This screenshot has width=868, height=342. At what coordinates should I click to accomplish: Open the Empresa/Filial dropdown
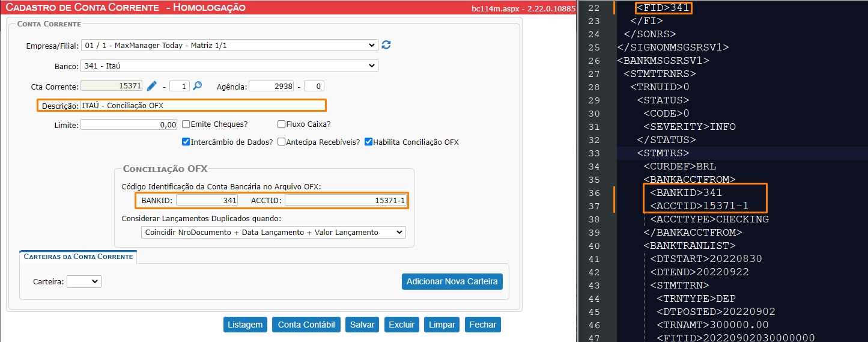[x=229, y=46]
